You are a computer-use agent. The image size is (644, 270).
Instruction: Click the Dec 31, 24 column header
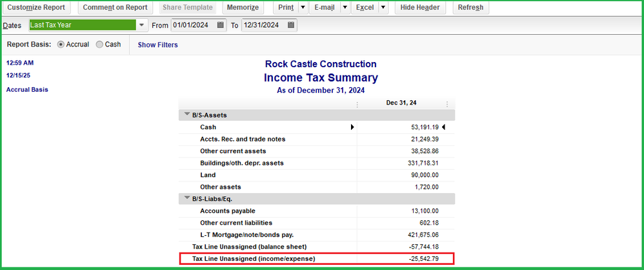click(401, 103)
